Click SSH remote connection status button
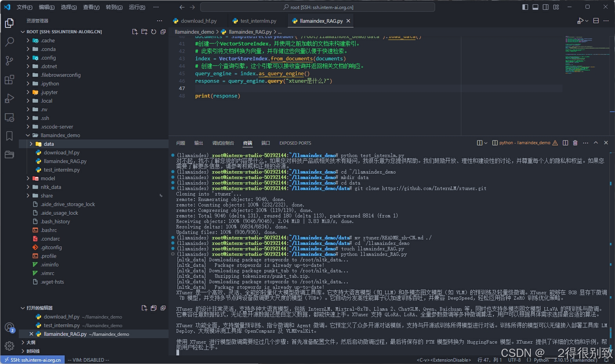 point(32,360)
